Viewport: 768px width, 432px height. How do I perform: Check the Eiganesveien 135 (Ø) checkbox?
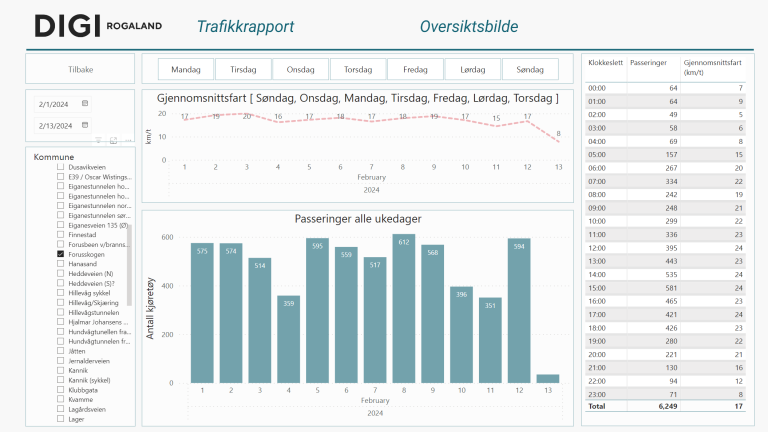60,225
